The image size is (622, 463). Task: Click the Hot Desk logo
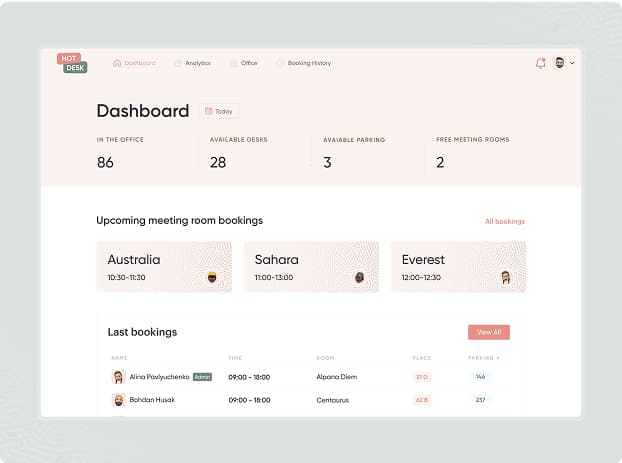coord(72,63)
